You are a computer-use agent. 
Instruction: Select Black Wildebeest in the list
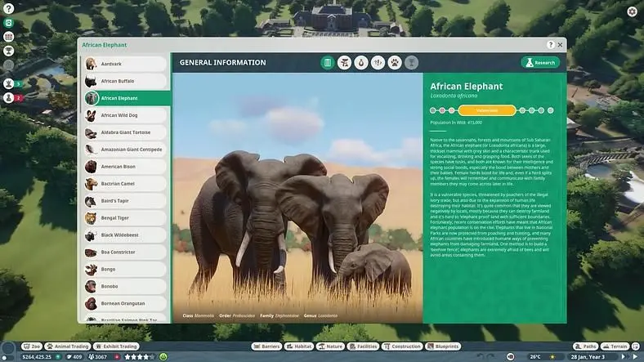[x=126, y=235]
